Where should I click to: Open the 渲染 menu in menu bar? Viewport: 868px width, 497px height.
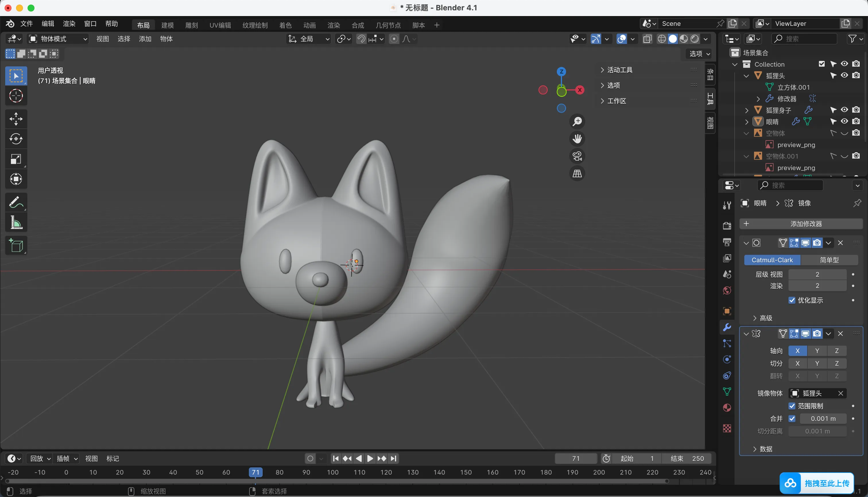(69, 24)
